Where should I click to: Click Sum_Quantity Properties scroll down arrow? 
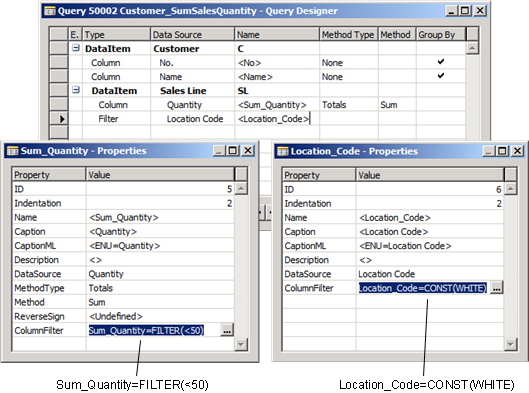(241, 344)
